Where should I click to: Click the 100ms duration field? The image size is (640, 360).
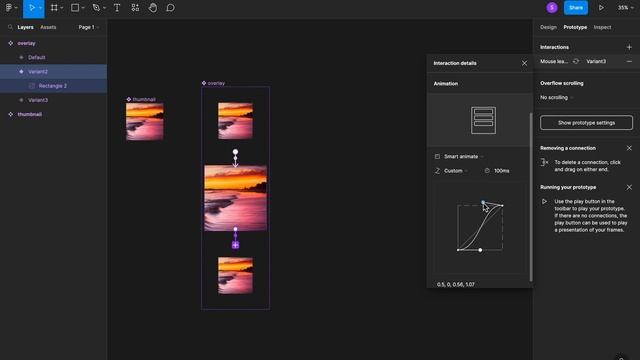tap(501, 171)
